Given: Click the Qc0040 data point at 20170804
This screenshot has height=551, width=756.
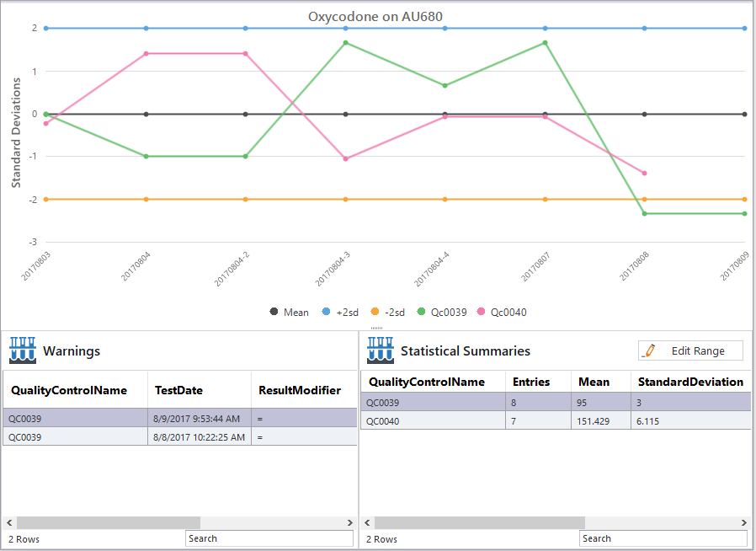Looking at the screenshot, I should pos(146,54).
